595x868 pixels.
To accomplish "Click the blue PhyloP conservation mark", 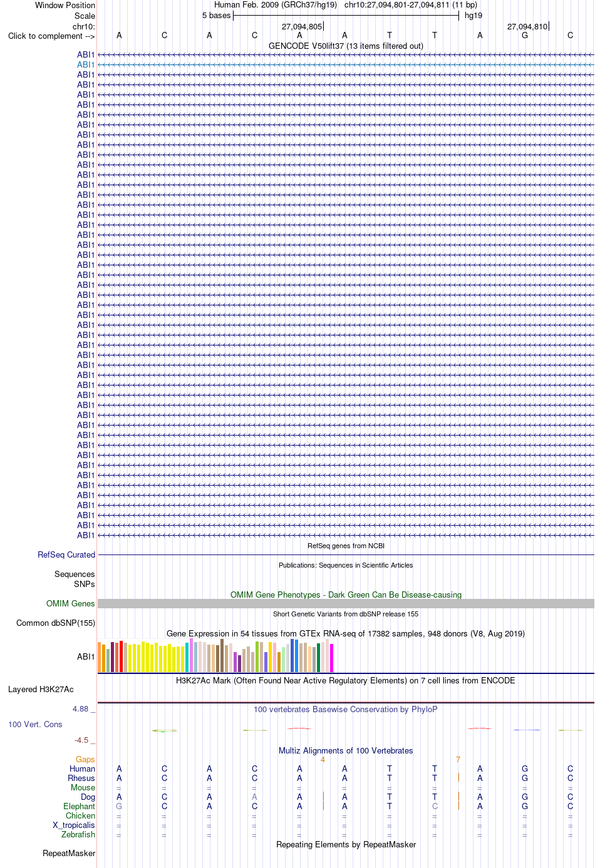I will coord(526,730).
